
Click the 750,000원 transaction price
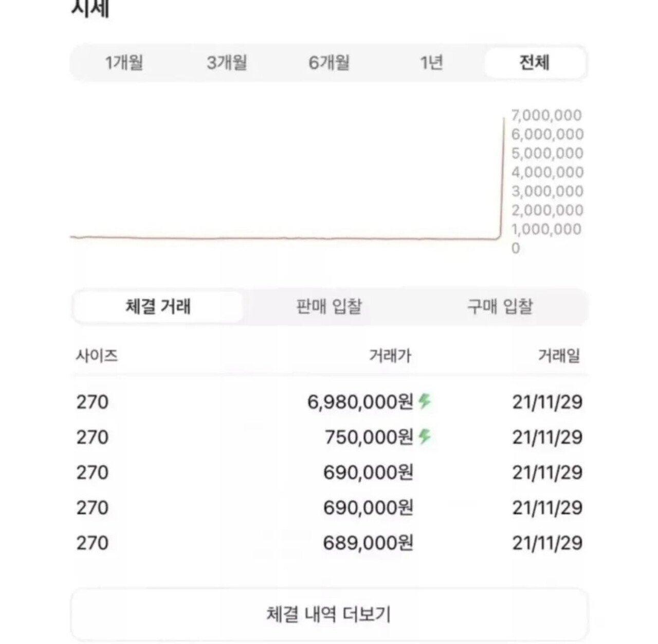[369, 437]
